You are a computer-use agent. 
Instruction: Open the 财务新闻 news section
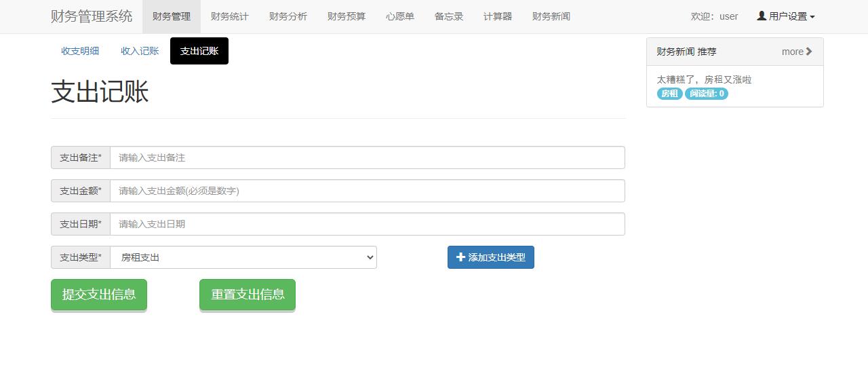[x=551, y=16]
